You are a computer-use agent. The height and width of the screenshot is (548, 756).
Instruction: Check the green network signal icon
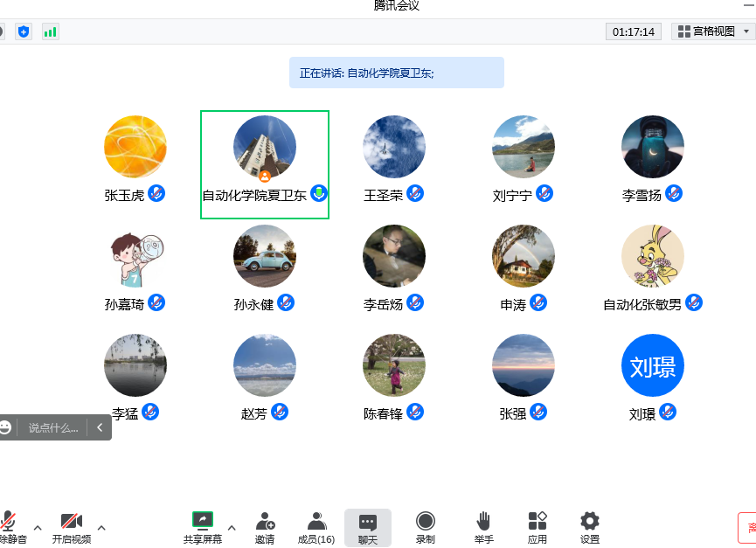[50, 31]
